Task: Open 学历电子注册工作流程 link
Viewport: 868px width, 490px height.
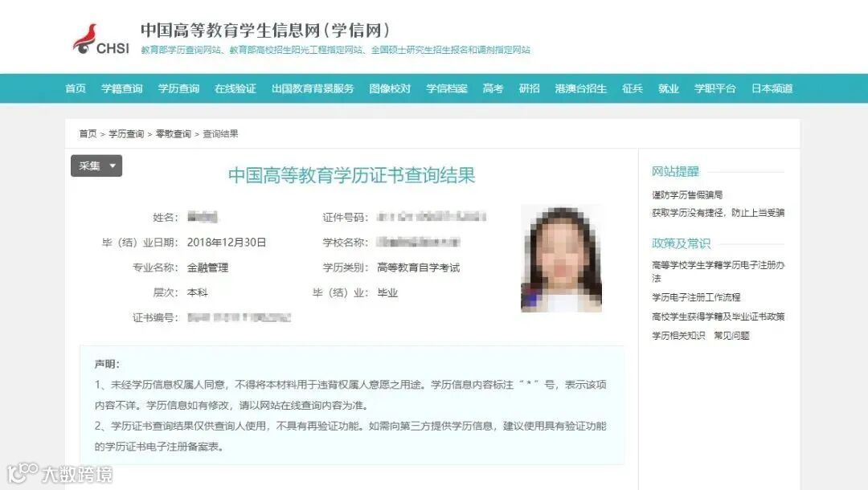Action: 696,297
